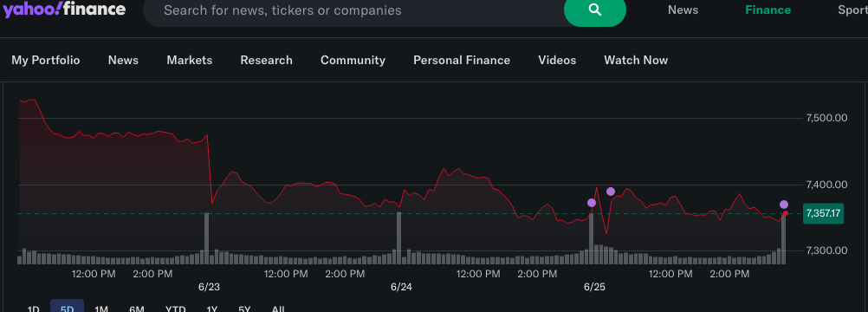Click the 6/25 date label

coord(594,287)
